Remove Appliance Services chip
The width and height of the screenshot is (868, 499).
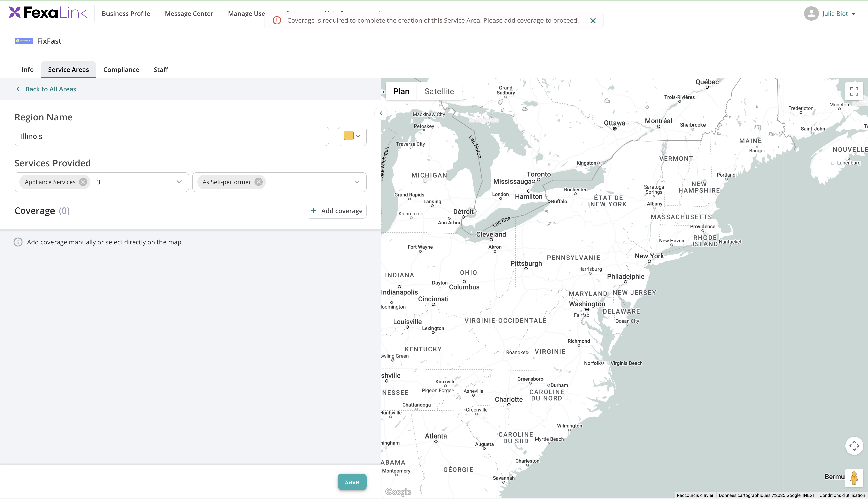(x=83, y=182)
